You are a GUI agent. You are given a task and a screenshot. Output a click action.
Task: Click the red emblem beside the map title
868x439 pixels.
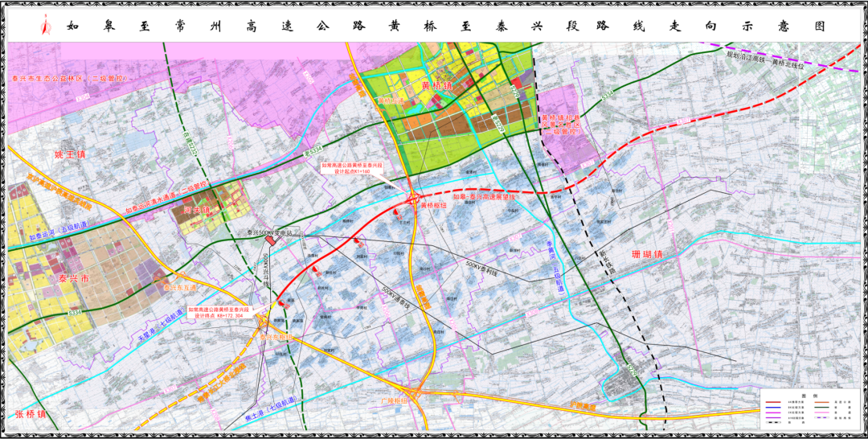[x=44, y=27]
